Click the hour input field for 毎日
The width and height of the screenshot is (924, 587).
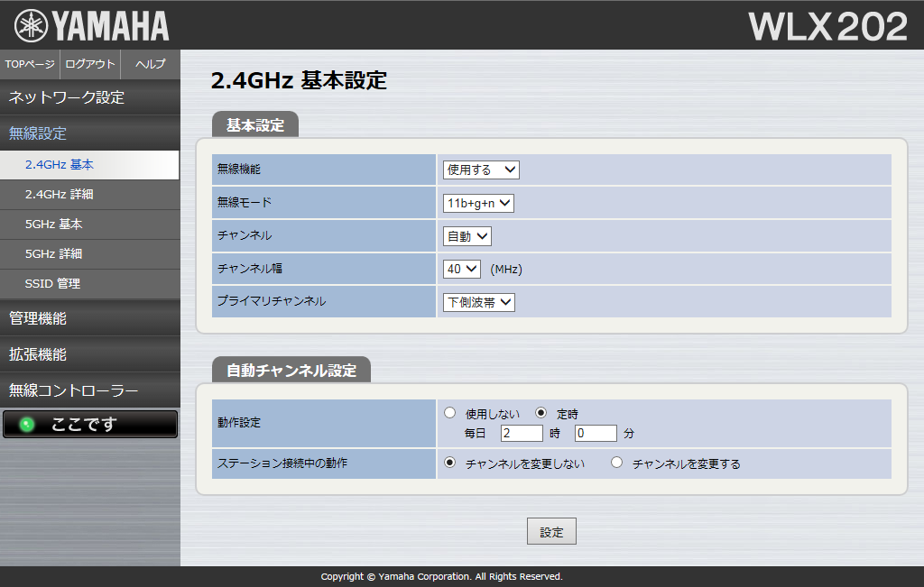click(x=522, y=434)
